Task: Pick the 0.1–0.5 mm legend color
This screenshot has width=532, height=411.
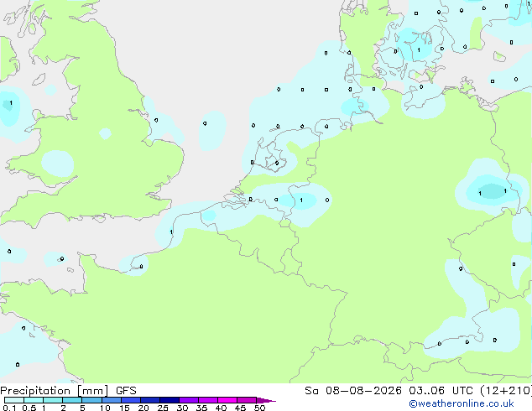Action: [14, 400]
